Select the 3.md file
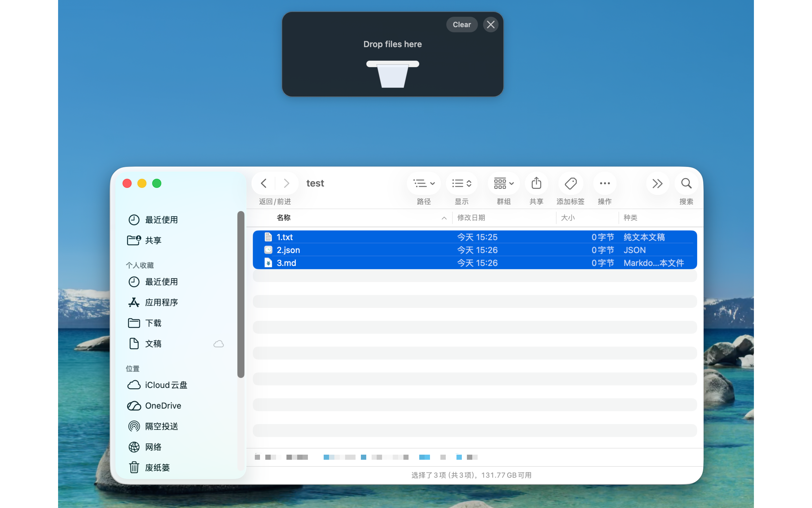 point(475,263)
